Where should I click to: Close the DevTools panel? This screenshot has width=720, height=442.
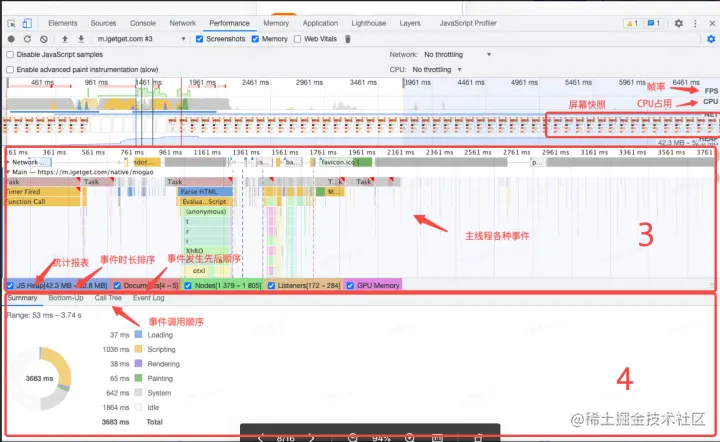[x=712, y=23]
